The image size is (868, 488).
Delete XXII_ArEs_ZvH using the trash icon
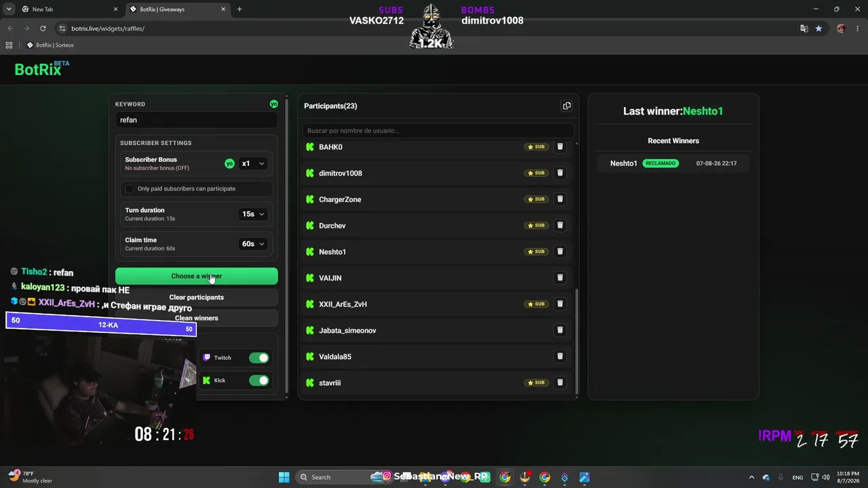tap(560, 304)
